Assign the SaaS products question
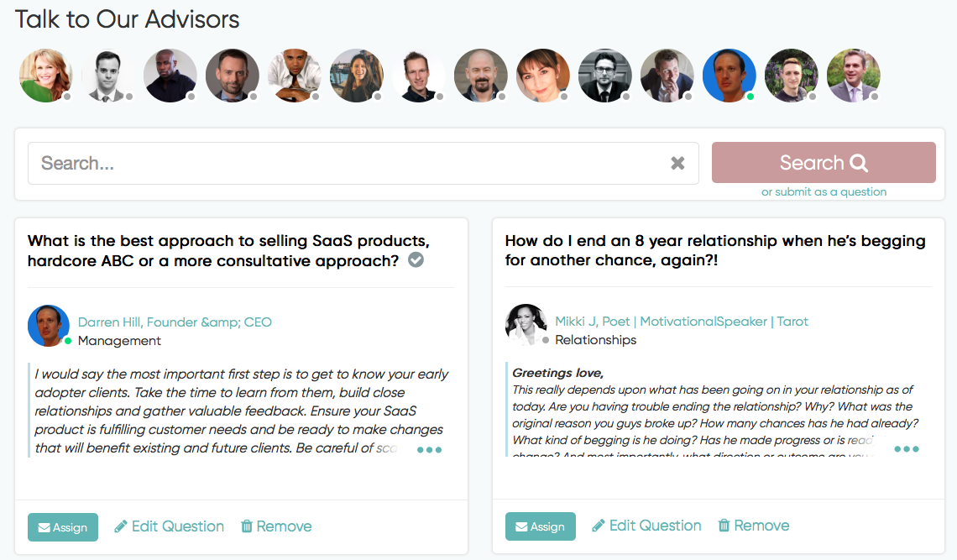 63,527
